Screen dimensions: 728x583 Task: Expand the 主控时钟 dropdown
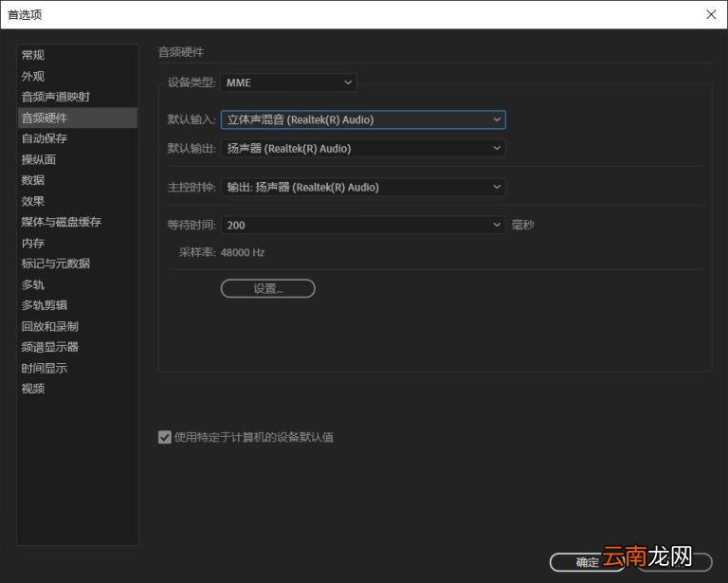[363, 187]
